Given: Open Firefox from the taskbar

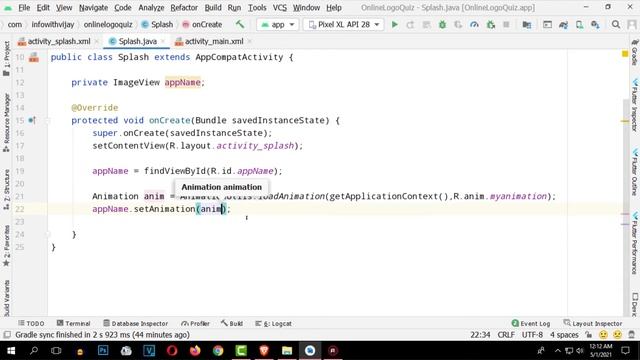Looking at the screenshot, I should coord(195,351).
